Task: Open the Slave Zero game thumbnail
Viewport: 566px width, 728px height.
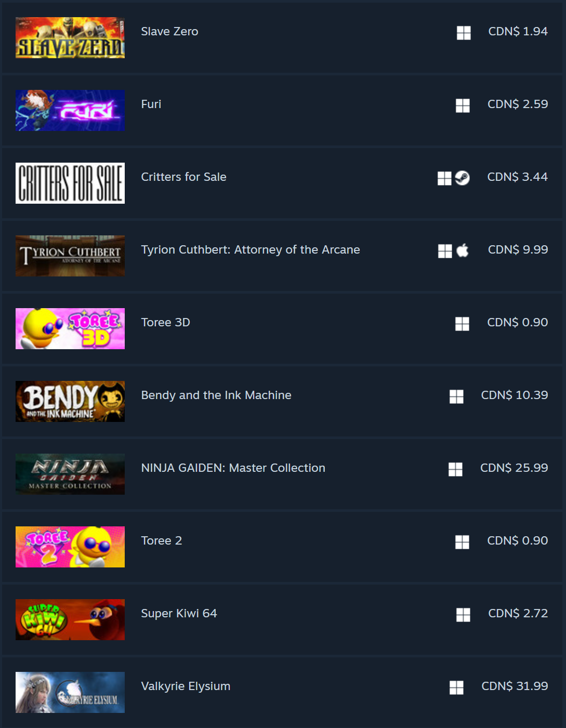Action: click(70, 37)
